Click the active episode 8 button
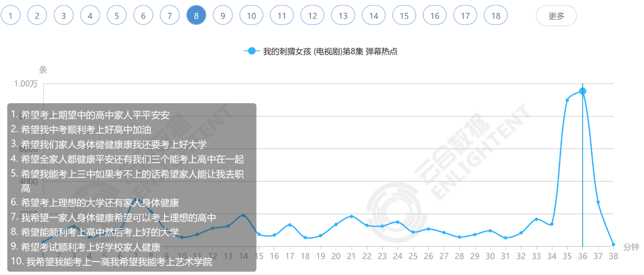 click(x=196, y=16)
